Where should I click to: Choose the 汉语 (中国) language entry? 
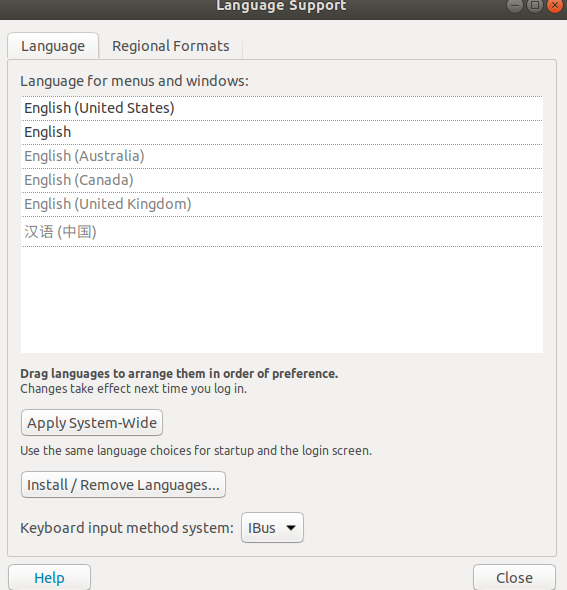click(x=281, y=232)
